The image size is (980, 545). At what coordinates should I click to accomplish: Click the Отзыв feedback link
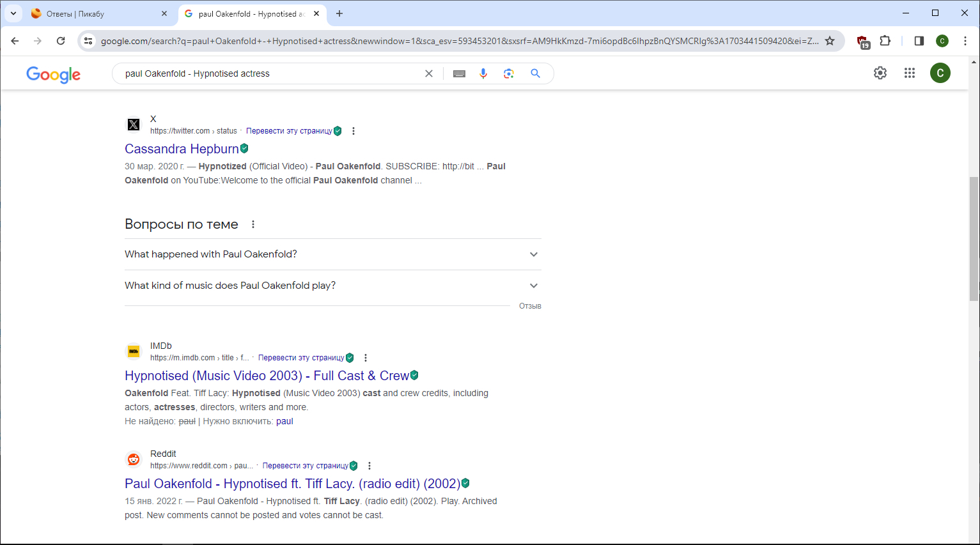[x=530, y=306]
